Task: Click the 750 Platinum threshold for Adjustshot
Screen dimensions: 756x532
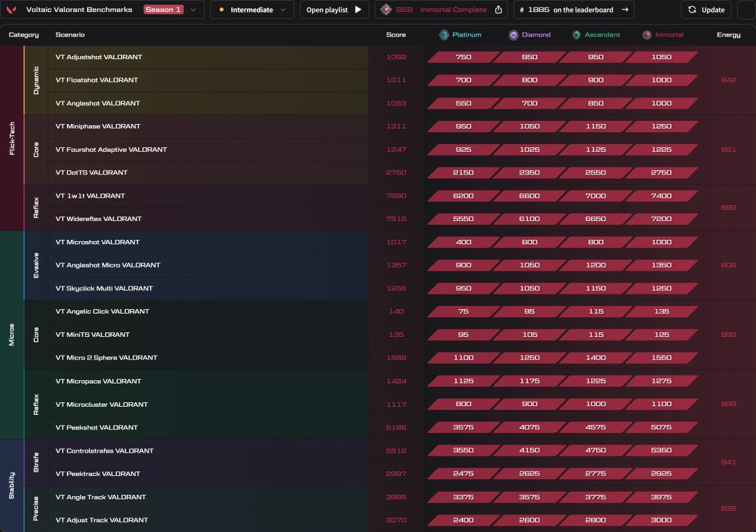Action: pyautogui.click(x=463, y=57)
